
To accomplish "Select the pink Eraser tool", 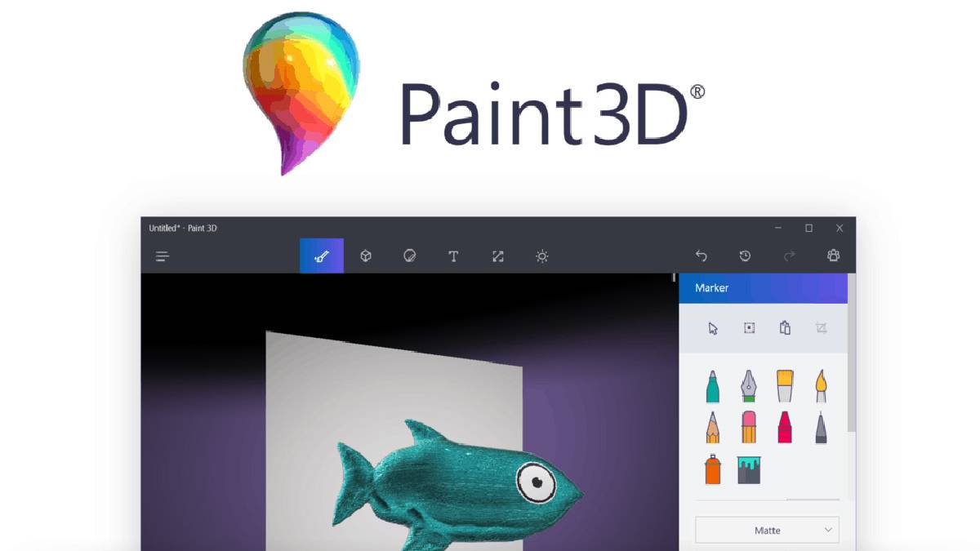I will pos(749,427).
